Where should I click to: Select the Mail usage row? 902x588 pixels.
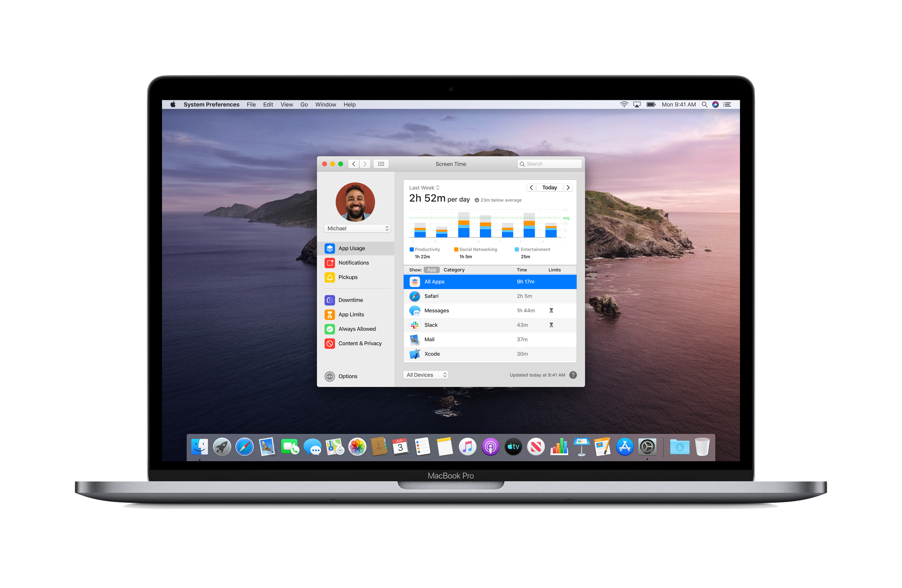tap(490, 340)
